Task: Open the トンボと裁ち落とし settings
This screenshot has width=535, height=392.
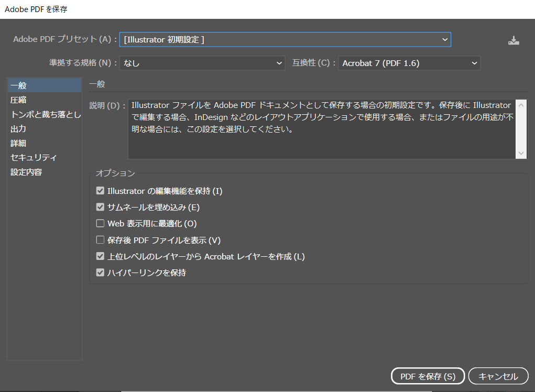Action: [44, 114]
